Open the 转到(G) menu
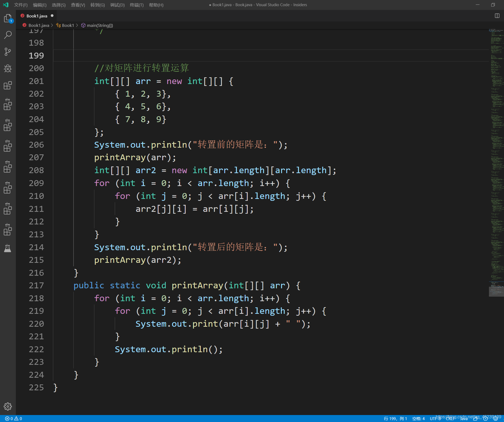 click(x=98, y=5)
